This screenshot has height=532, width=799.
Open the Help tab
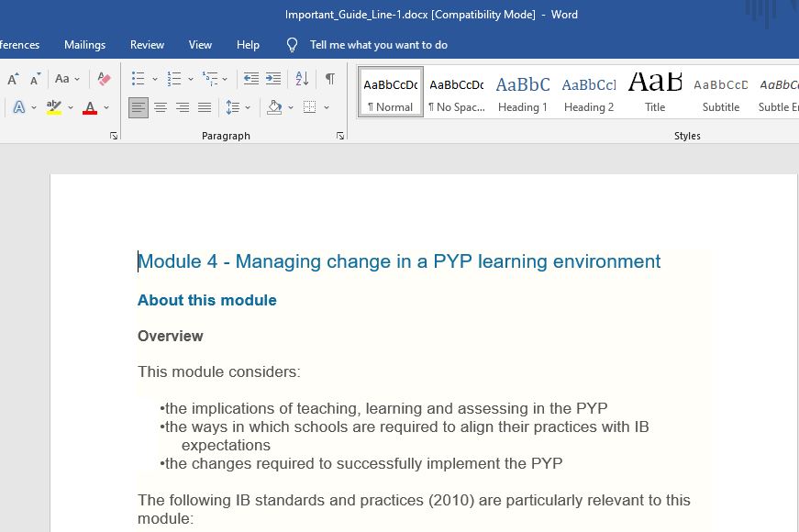click(x=248, y=45)
